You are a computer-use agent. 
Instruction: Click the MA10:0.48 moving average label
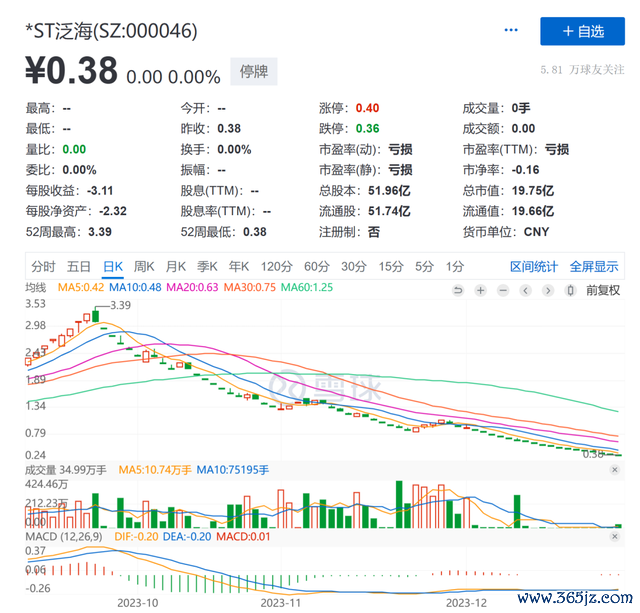click(135, 287)
